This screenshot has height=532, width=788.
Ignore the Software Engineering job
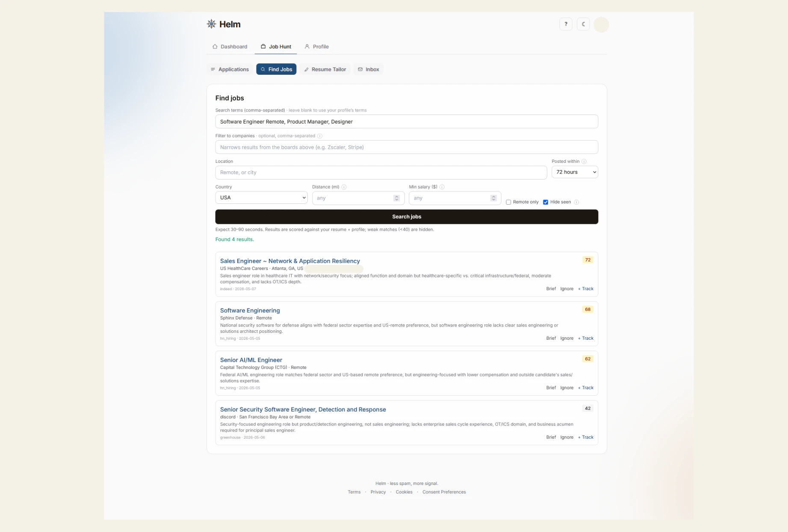point(567,338)
